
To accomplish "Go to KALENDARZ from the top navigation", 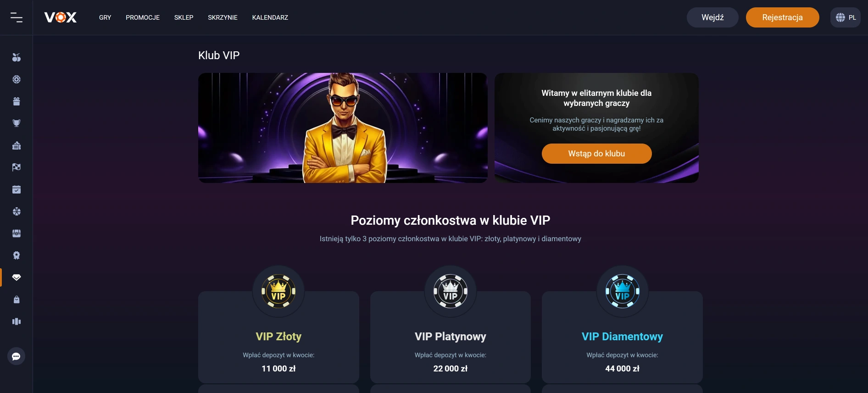I will coord(270,17).
